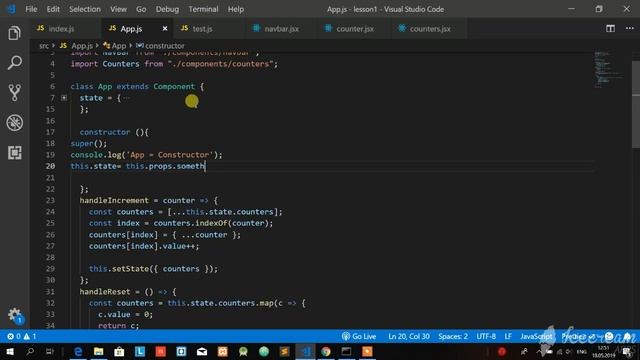Click the blue L app taskbar icon
Viewport: 640px width, 360px height.
click(x=140, y=351)
